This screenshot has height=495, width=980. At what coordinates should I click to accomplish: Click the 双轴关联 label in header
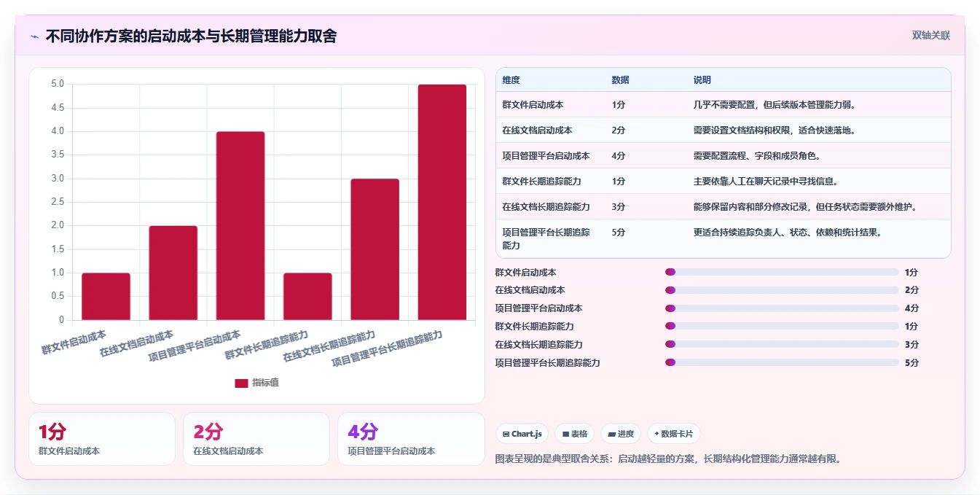coord(931,35)
